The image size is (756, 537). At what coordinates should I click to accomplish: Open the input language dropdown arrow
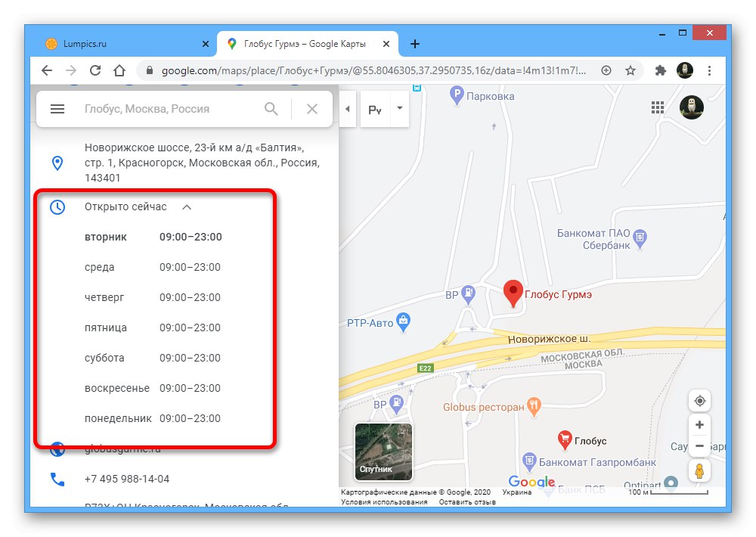point(400,108)
